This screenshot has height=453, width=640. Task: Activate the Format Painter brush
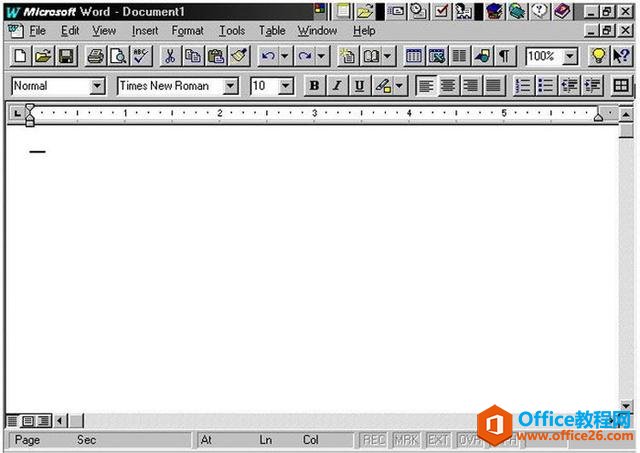coord(239,56)
